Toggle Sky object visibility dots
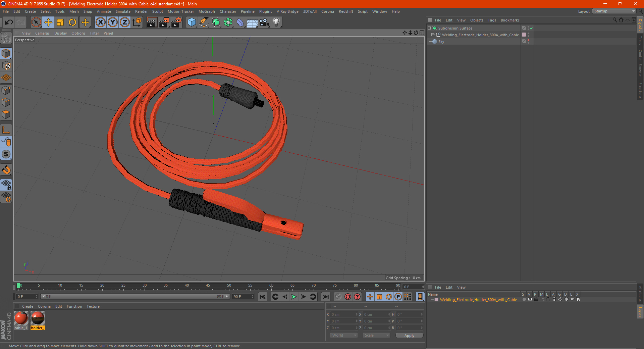 click(x=528, y=42)
